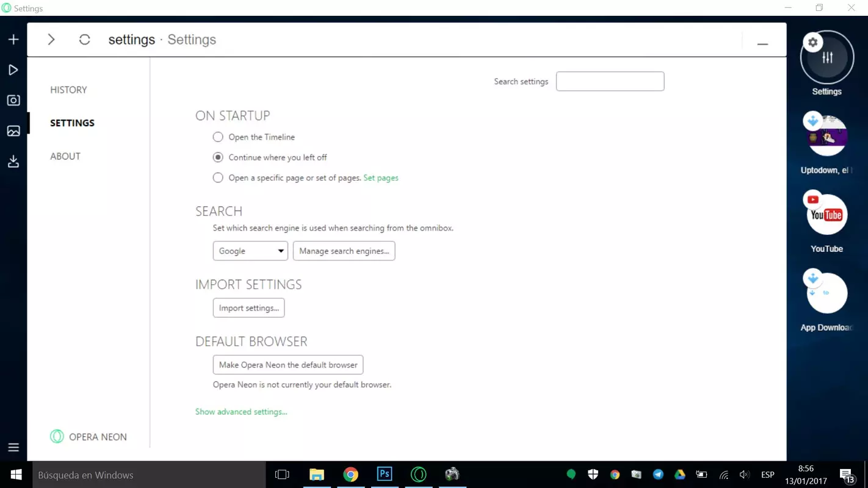Reload the settings page
868x488 pixels.
pos(85,40)
